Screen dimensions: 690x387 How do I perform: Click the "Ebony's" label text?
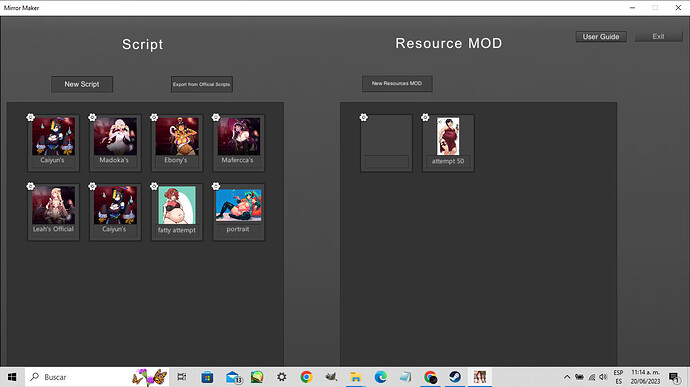[x=176, y=160]
